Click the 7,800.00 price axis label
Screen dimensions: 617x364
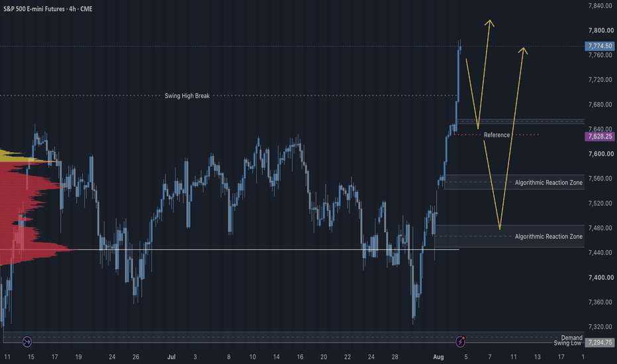click(601, 30)
